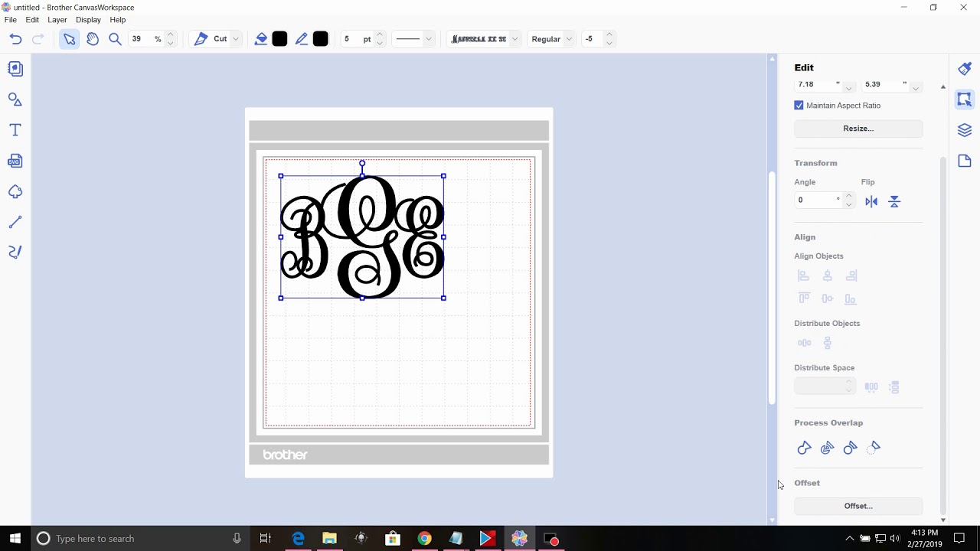980x551 pixels.
Task: Open the line style dropdown
Action: (x=429, y=39)
